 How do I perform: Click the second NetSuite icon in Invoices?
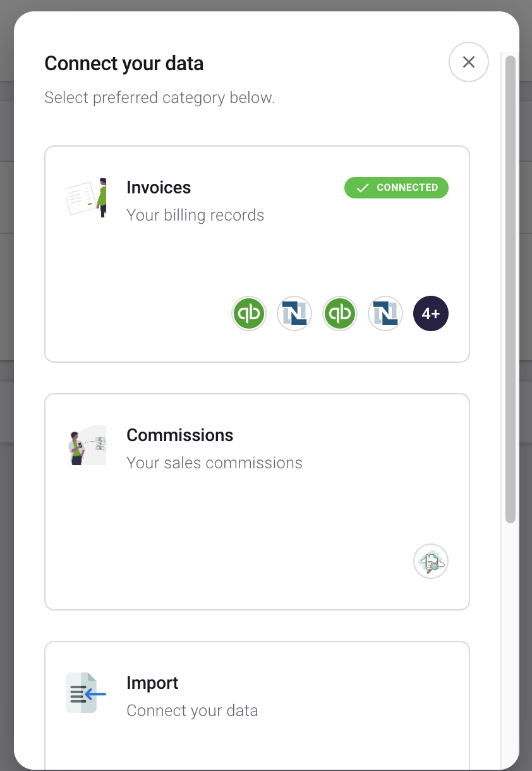pos(385,313)
